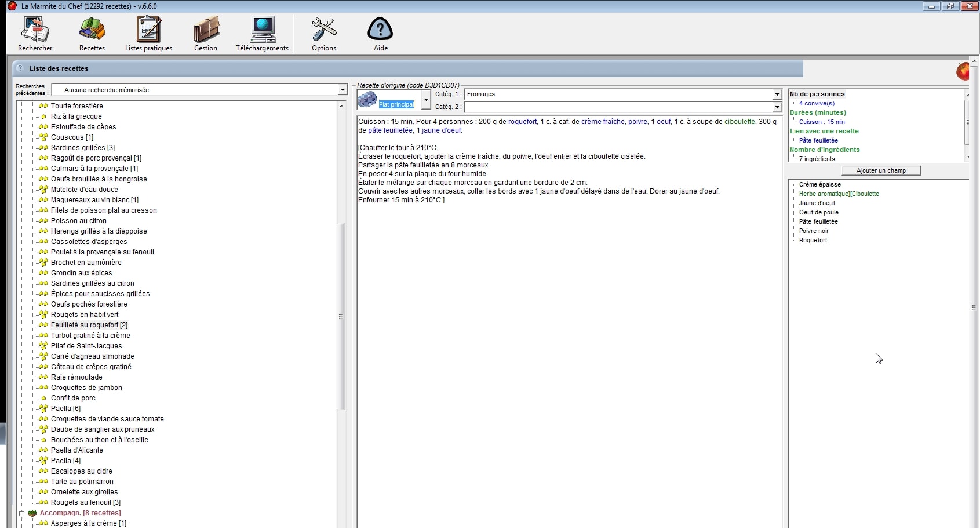Click the icon beside Riz à la grecque

coord(43,116)
